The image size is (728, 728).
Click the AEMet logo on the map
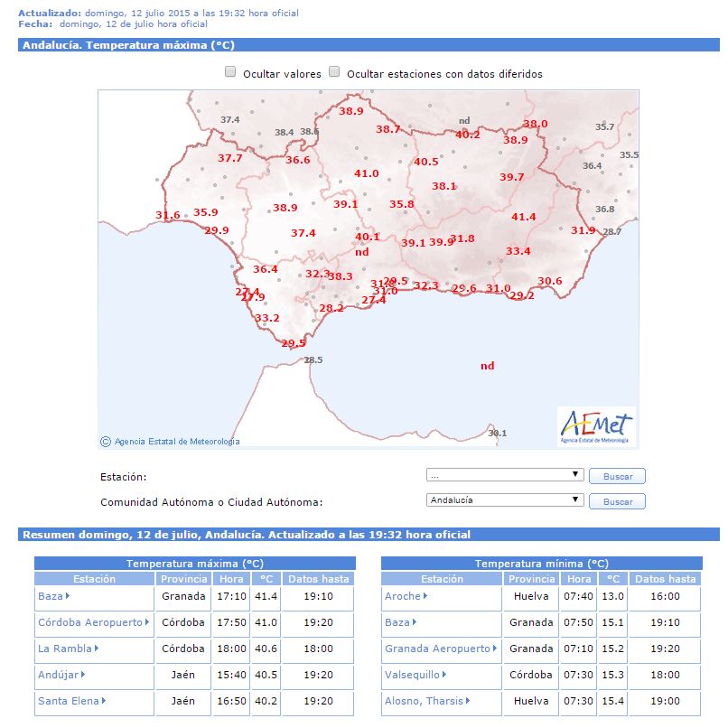pyautogui.click(x=596, y=426)
